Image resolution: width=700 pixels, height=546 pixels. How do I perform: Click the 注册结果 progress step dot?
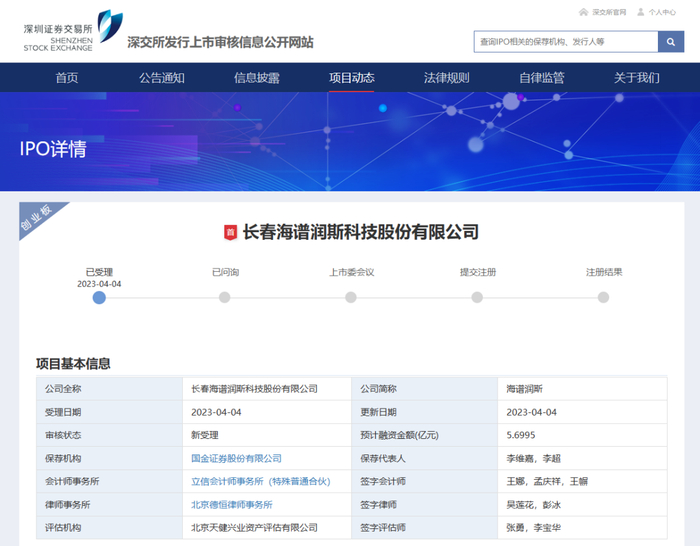click(x=603, y=297)
